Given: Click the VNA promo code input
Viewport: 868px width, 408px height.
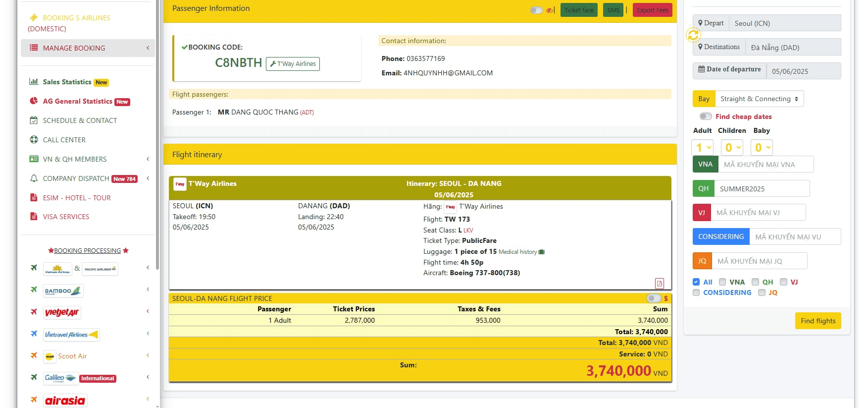Looking at the screenshot, I should click(766, 164).
